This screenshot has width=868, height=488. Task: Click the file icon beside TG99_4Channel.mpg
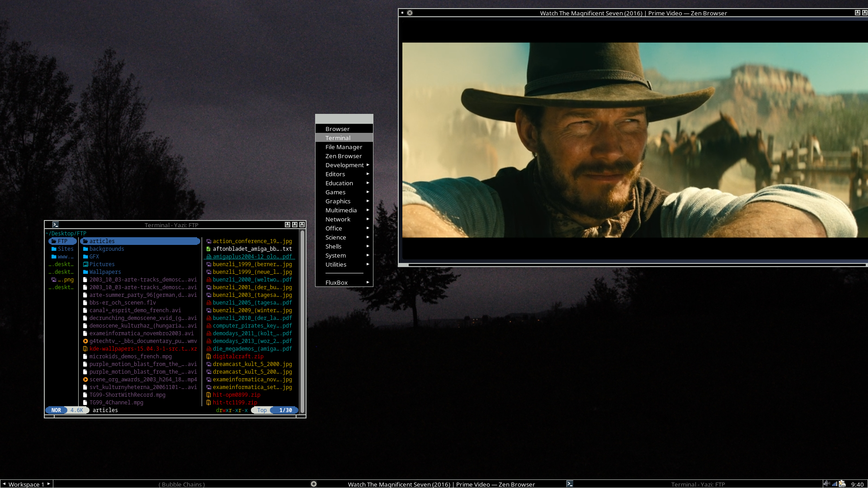coord(85,403)
